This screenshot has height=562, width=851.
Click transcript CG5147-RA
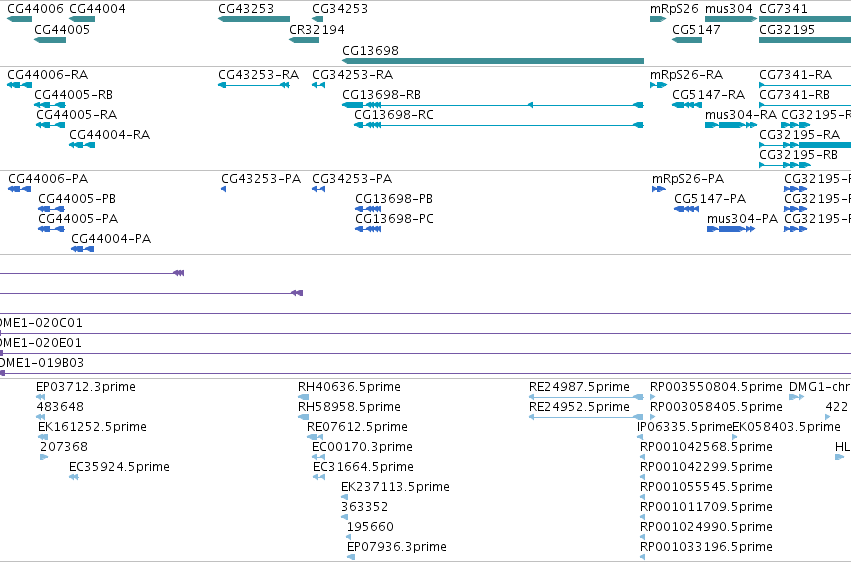click(687, 105)
